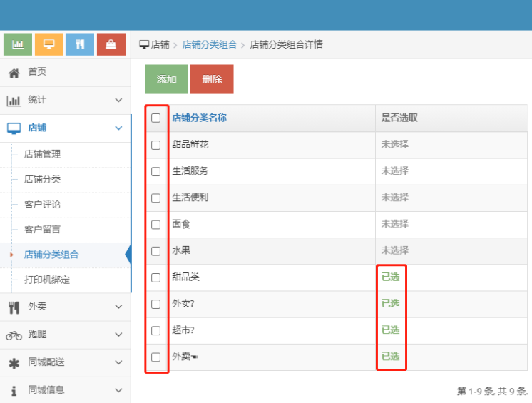The width and height of the screenshot is (532, 403).
Task: Tick the checkbox for 甜品类 row
Action: click(x=156, y=277)
